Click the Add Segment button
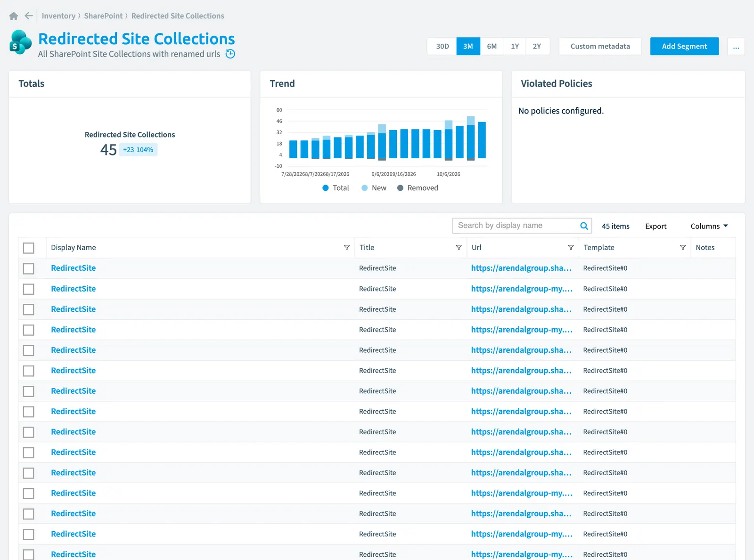754x560 pixels. 684,46
